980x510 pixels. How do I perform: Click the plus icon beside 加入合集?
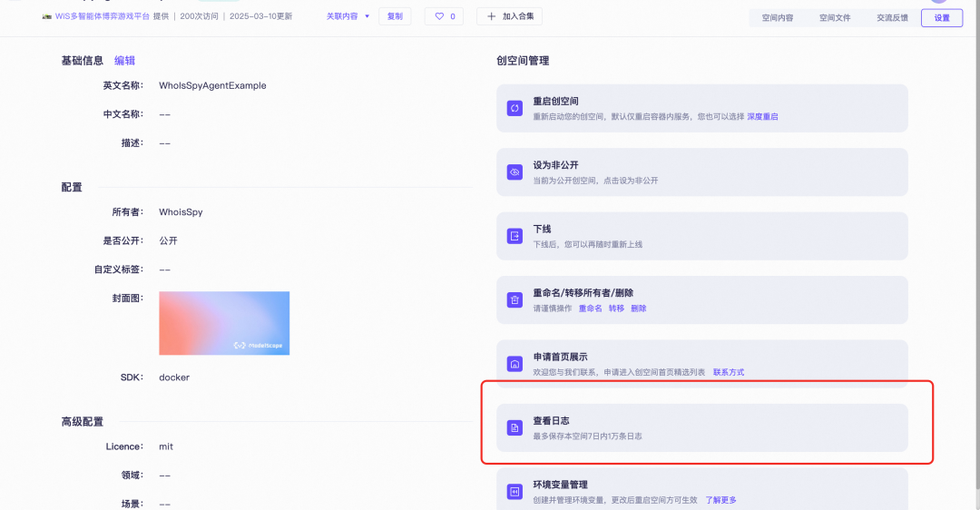coord(491,16)
